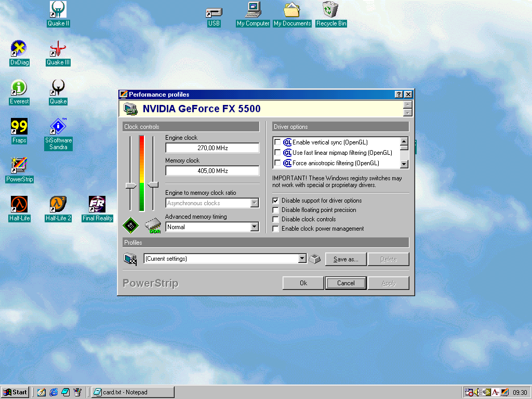Screen dimensions: 532x399
Task: Check Enable clock power management
Action: pyautogui.click(x=276, y=229)
